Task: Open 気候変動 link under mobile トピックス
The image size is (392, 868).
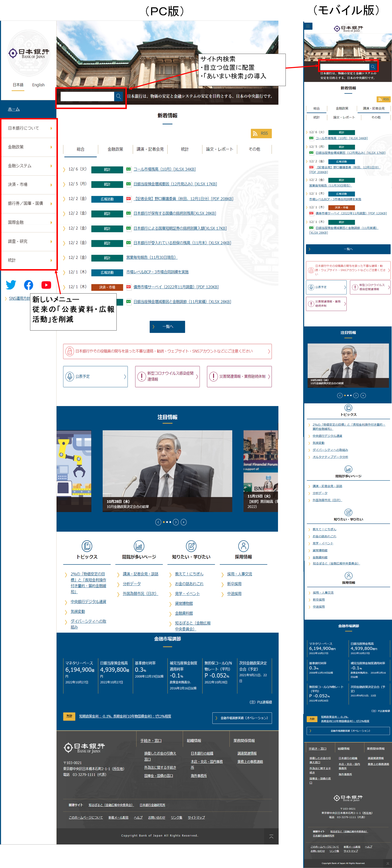Action: pyautogui.click(x=318, y=443)
